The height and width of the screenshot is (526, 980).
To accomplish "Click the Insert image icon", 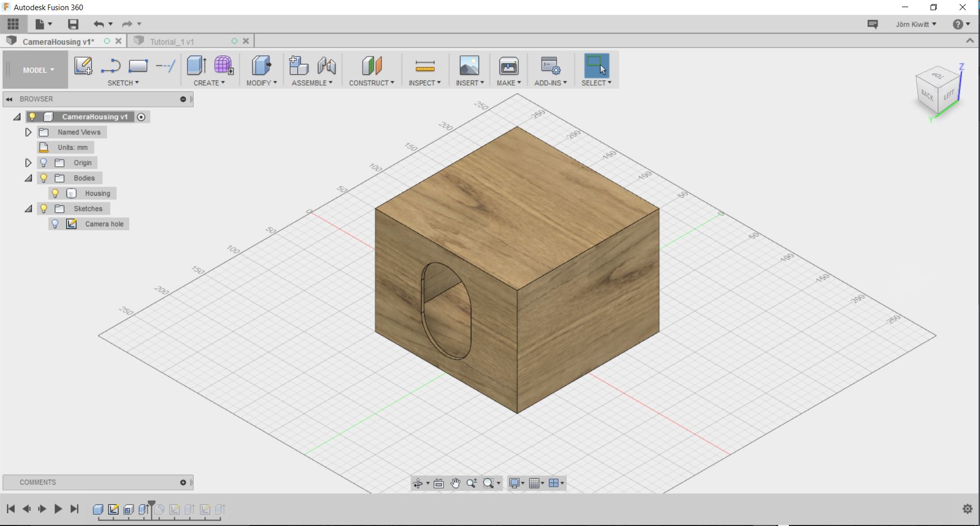I will click(469, 66).
